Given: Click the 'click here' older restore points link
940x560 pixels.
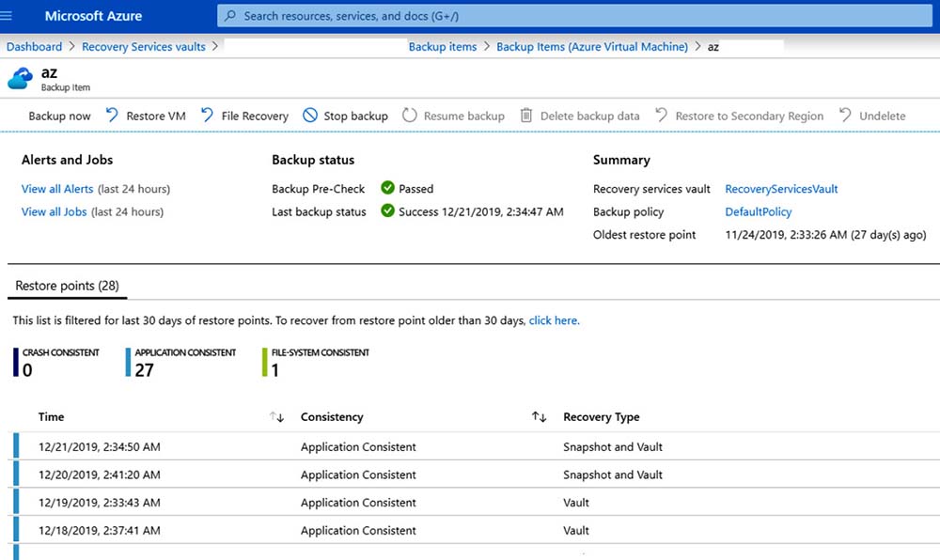Looking at the screenshot, I should click(x=554, y=320).
